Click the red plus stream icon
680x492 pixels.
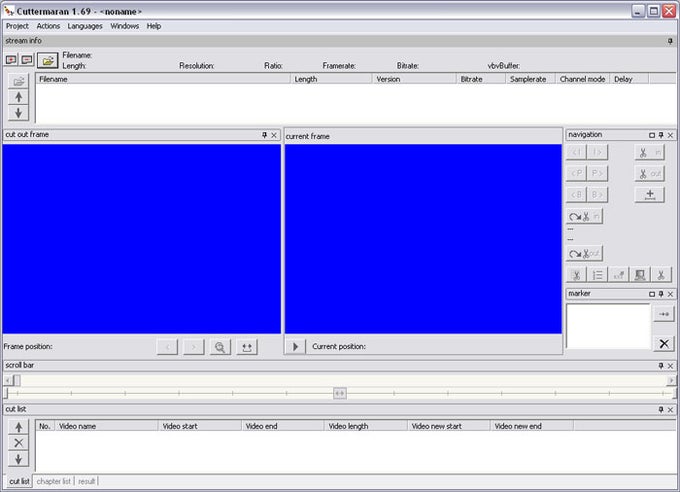[11, 60]
